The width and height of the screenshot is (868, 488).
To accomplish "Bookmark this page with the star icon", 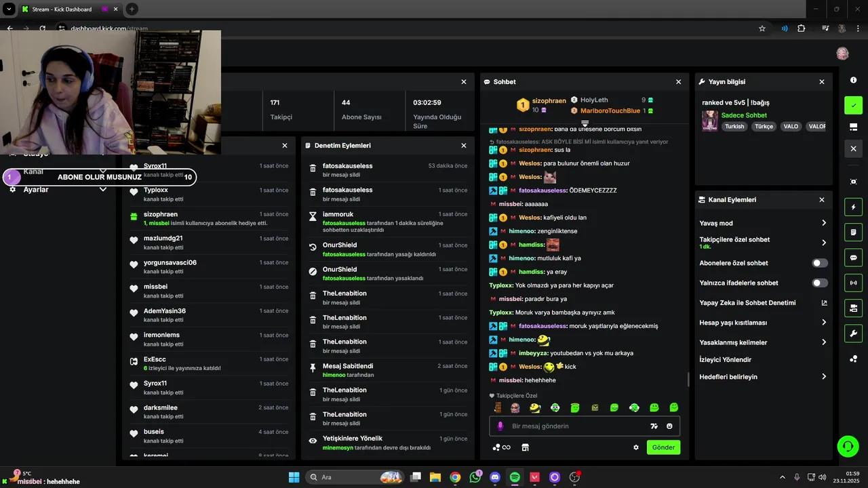I will coord(762,28).
